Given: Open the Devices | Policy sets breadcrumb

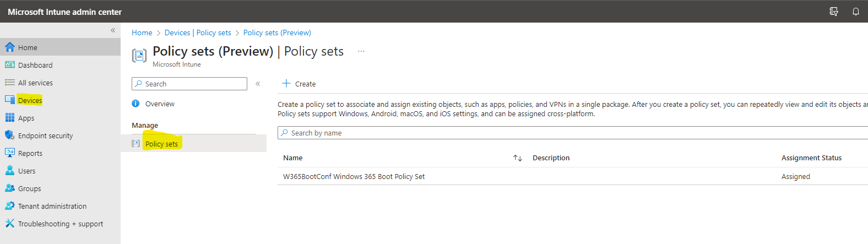Looking at the screenshot, I should tap(198, 32).
